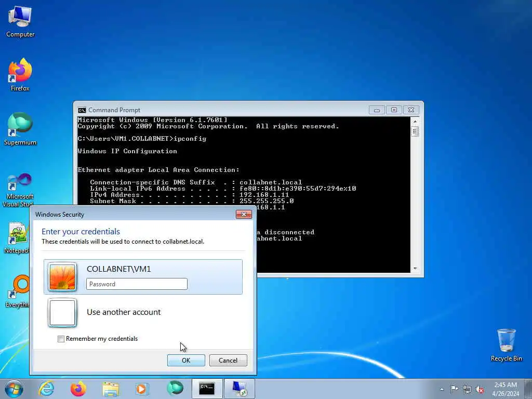Minimize the Command Prompt window

pyautogui.click(x=377, y=110)
